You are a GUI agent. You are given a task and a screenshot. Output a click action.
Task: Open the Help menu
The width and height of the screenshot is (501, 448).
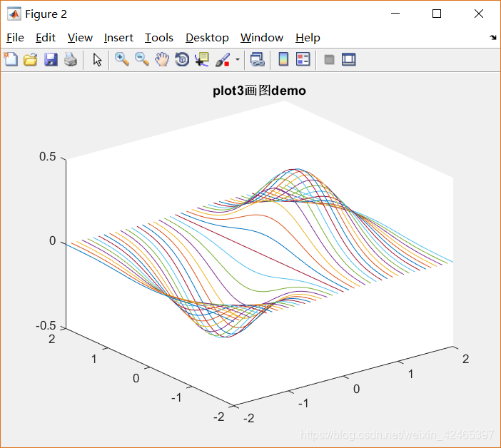point(308,38)
